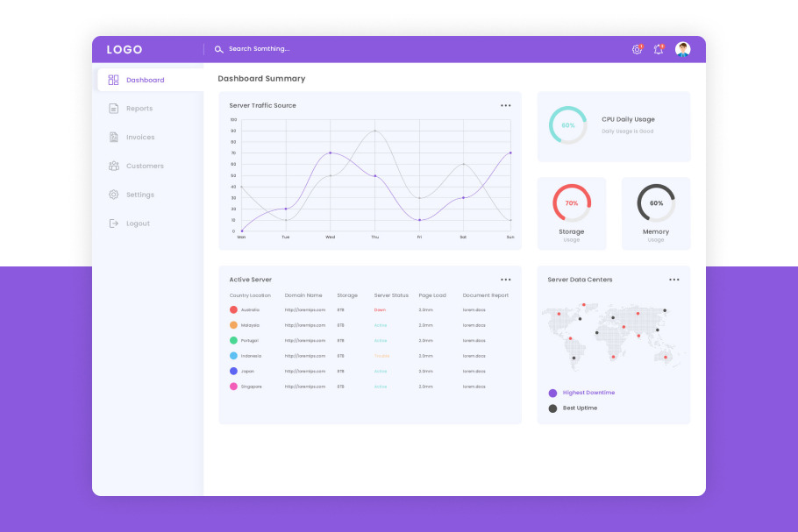Open Server Traffic Source options menu
Screen dimensions: 798x532
coord(505,105)
